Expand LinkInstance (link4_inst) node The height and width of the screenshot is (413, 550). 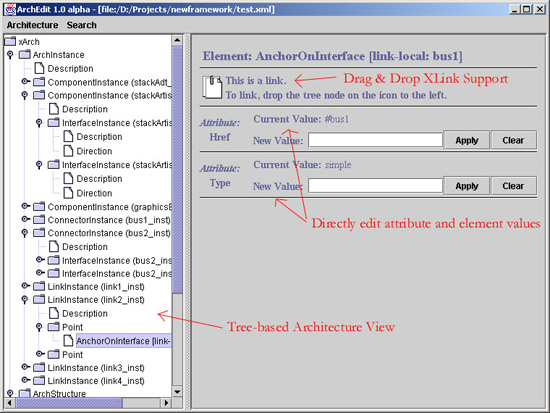click(x=25, y=380)
